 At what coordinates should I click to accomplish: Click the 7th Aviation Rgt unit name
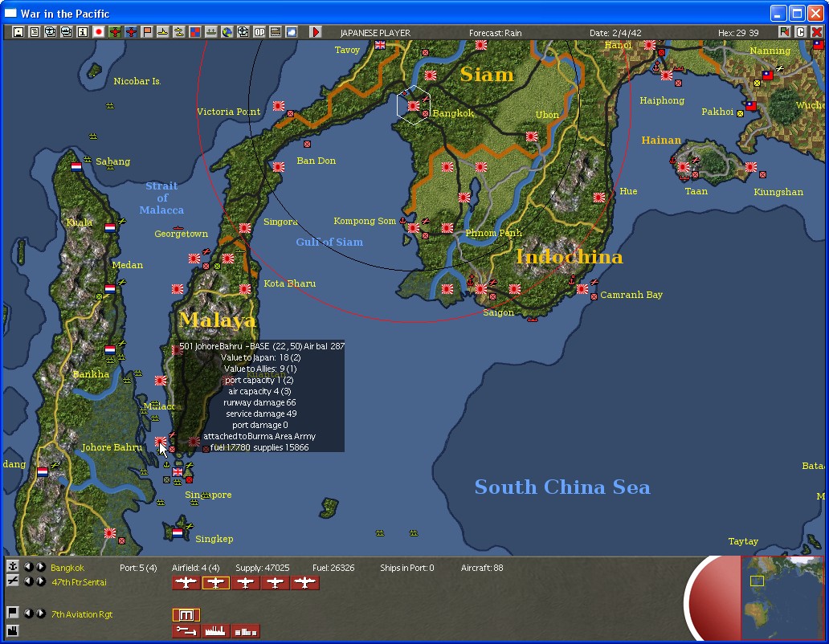80,614
